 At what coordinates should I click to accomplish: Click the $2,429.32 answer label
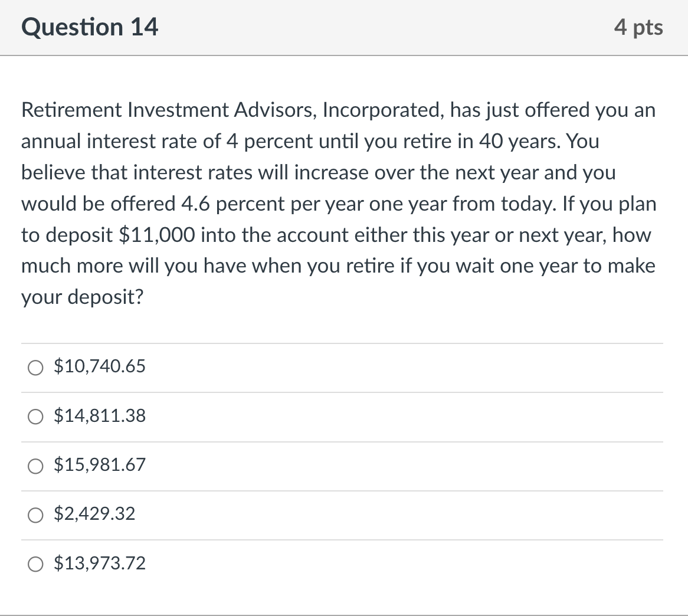[94, 514]
